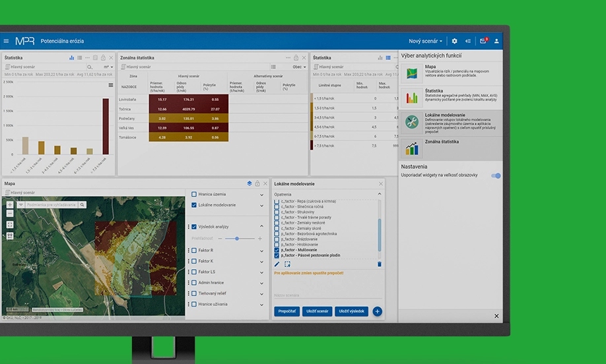Expand the Hranica územia layer options
Viewport: 606px width, 364px height.
(261, 195)
